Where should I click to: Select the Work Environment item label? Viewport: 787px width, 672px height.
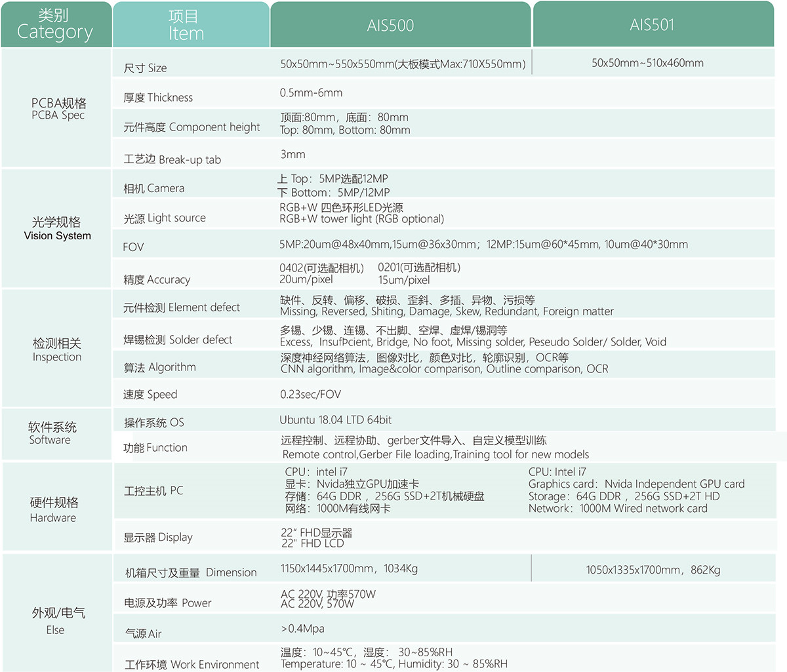[x=192, y=665]
